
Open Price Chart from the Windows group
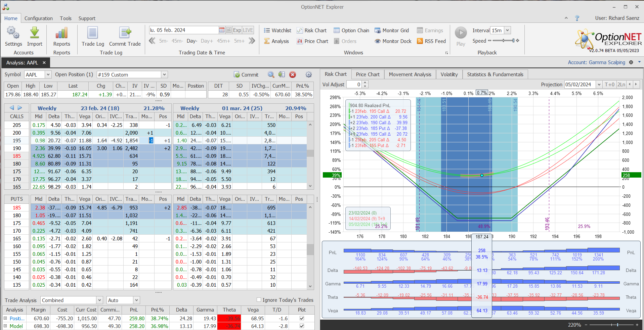click(x=312, y=41)
